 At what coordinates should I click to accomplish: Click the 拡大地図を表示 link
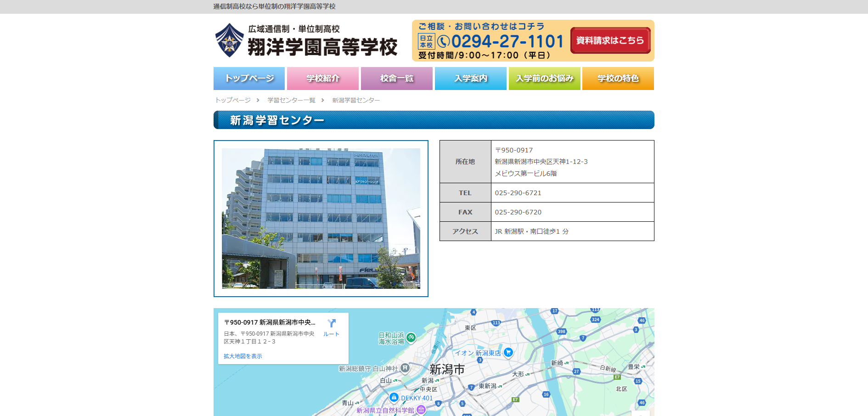242,356
